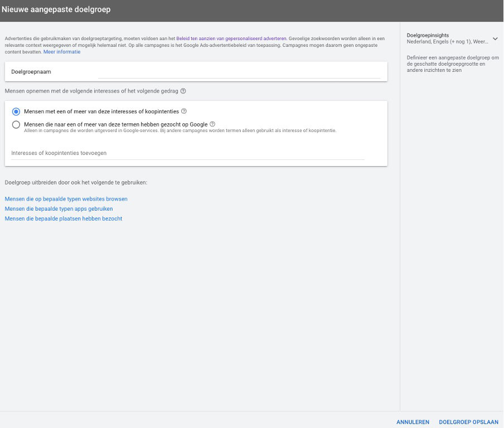Open 'Mensen die op bepaalde typen websites browsen'
The width and height of the screenshot is (504, 428).
coord(66,199)
